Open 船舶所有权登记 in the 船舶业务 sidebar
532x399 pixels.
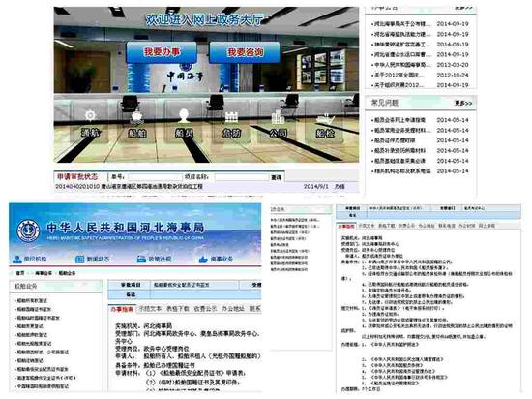tap(33, 300)
